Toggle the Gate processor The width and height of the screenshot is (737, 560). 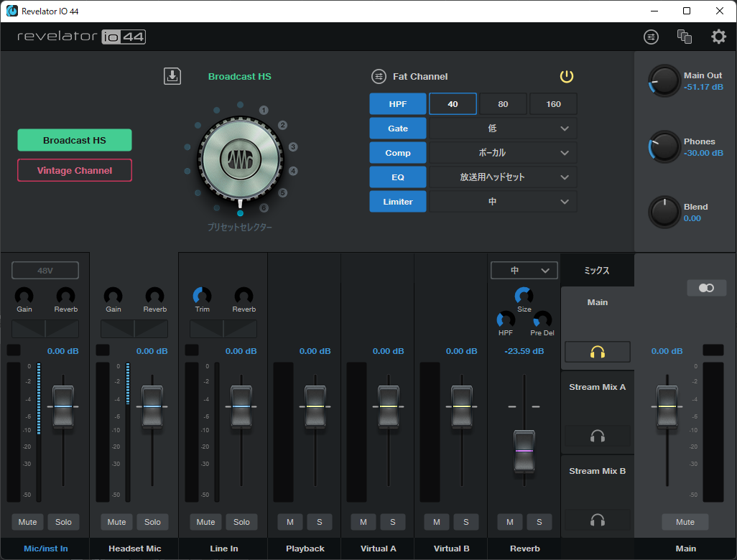click(x=398, y=129)
